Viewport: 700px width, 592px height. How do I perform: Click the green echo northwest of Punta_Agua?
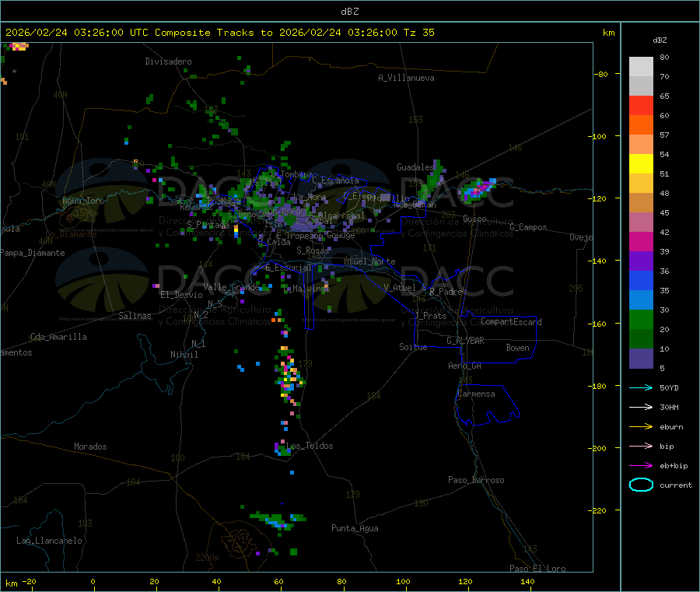pyautogui.click(x=278, y=520)
